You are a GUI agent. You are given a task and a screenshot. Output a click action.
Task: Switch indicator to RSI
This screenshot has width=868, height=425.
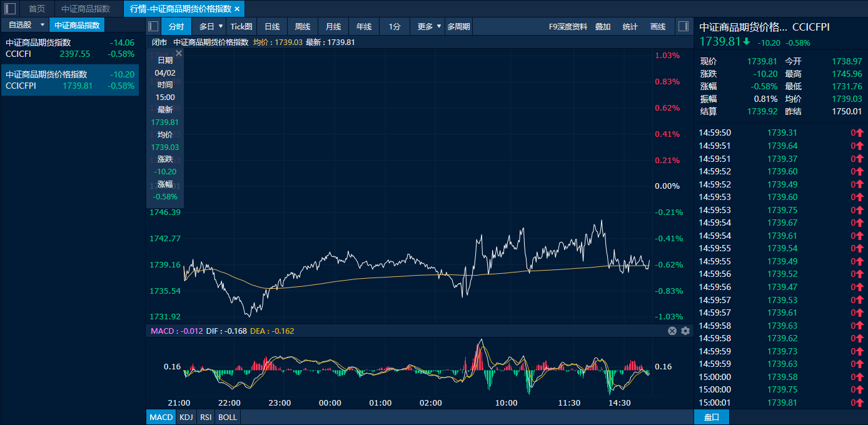click(205, 417)
